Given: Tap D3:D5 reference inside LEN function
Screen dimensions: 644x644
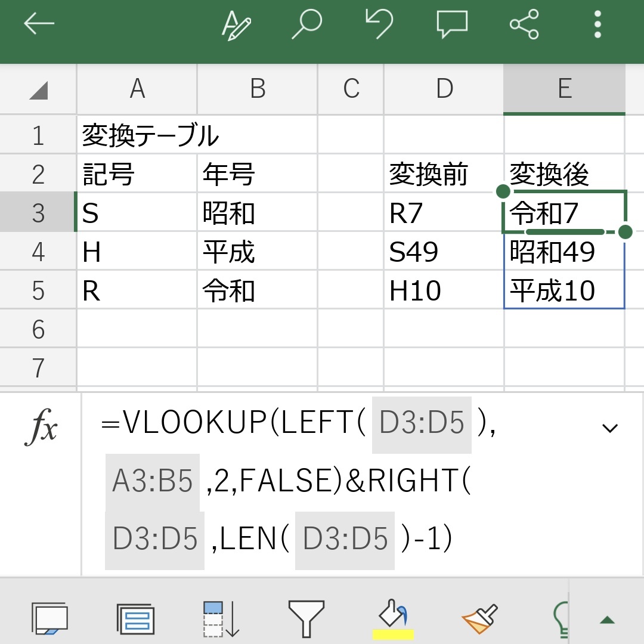Looking at the screenshot, I should click(345, 540).
